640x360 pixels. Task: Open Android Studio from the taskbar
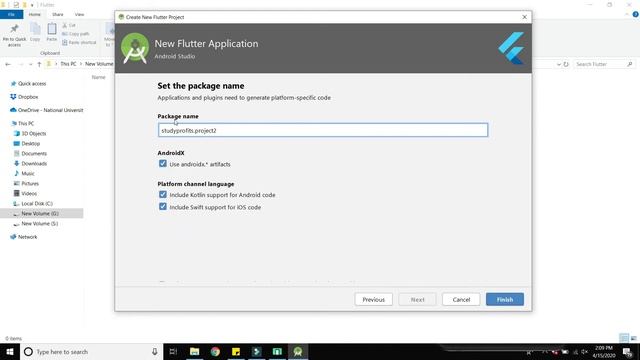[x=298, y=351]
